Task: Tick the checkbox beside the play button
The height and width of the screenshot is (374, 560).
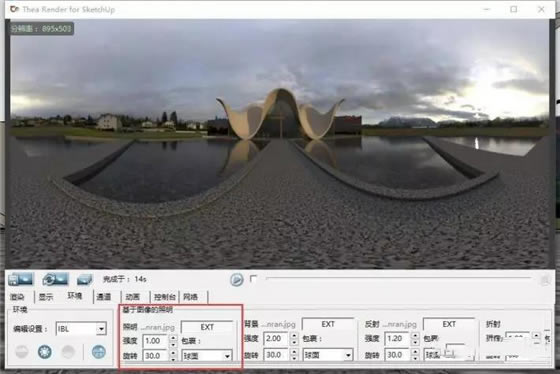Action: tap(253, 278)
